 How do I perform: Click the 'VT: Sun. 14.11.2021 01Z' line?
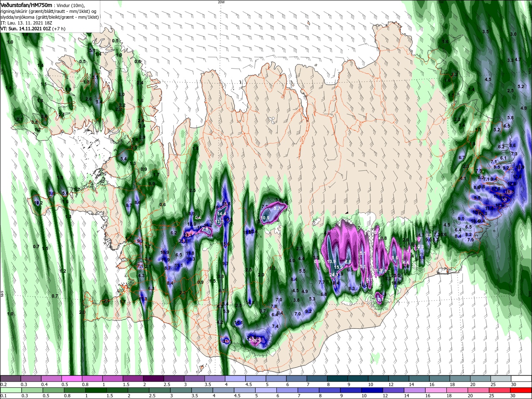(x=25, y=29)
